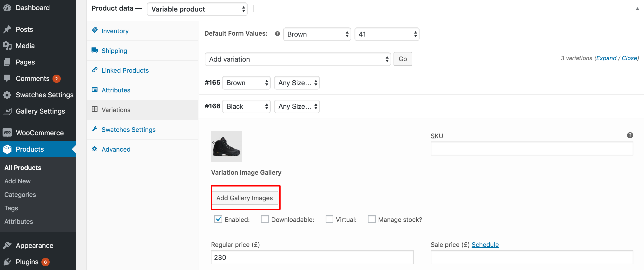
Task: Select the Variations tab
Action: point(142,110)
